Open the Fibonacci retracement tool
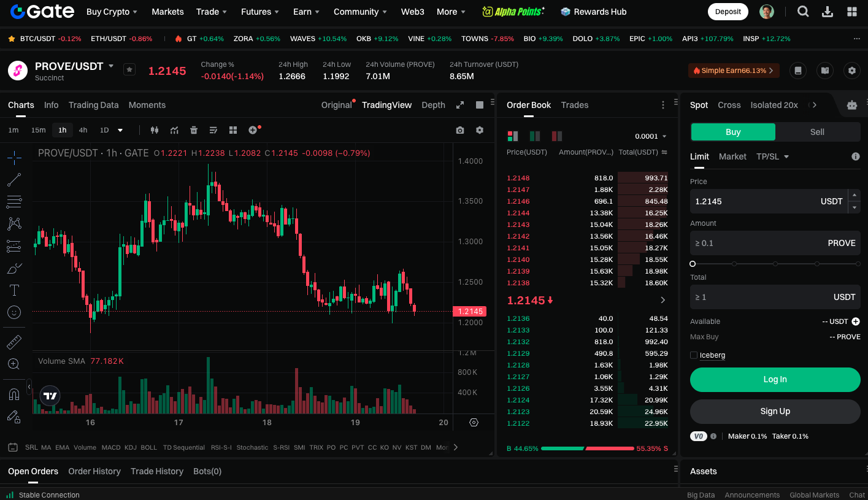The height and width of the screenshot is (500, 868). click(x=14, y=202)
